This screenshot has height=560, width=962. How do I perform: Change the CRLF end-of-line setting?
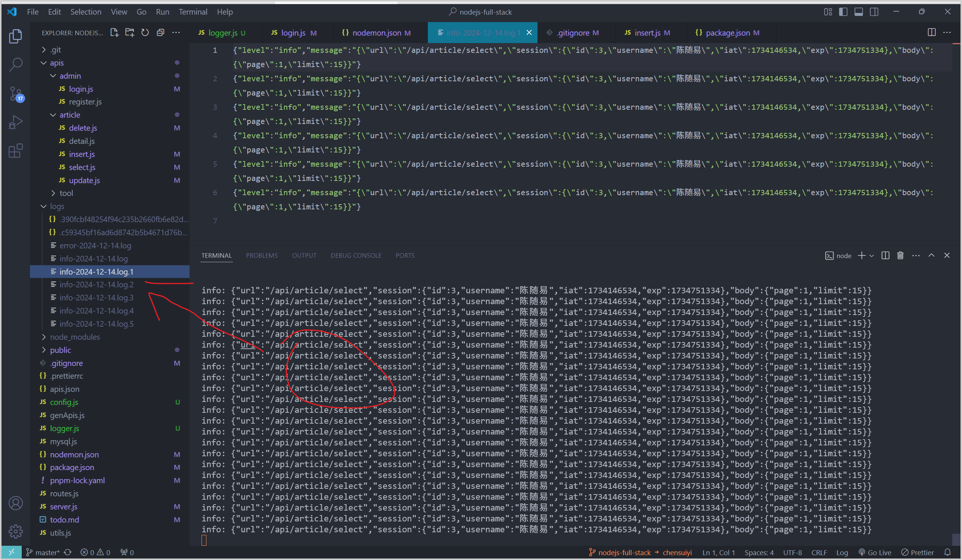pyautogui.click(x=819, y=553)
